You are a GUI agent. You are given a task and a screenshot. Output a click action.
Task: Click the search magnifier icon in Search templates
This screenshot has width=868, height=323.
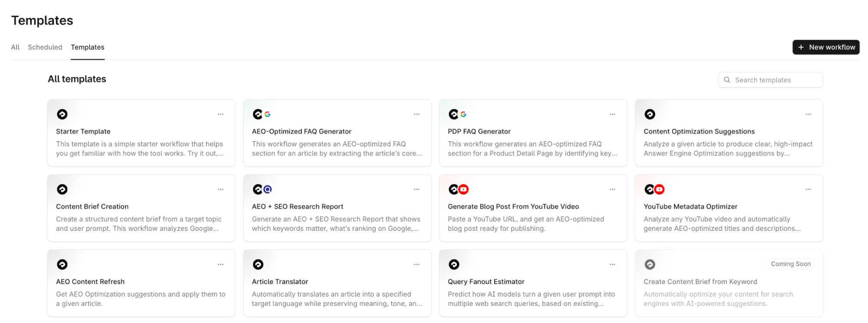click(727, 80)
